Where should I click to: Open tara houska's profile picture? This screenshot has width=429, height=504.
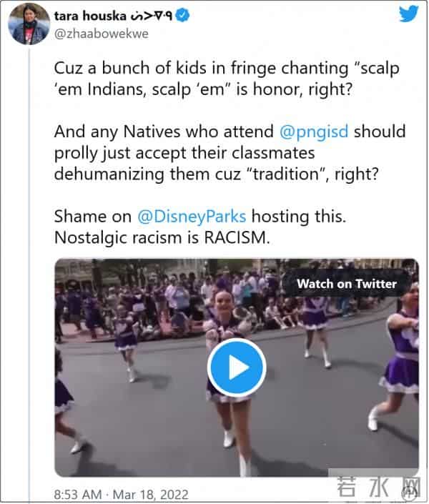pyautogui.click(x=27, y=23)
